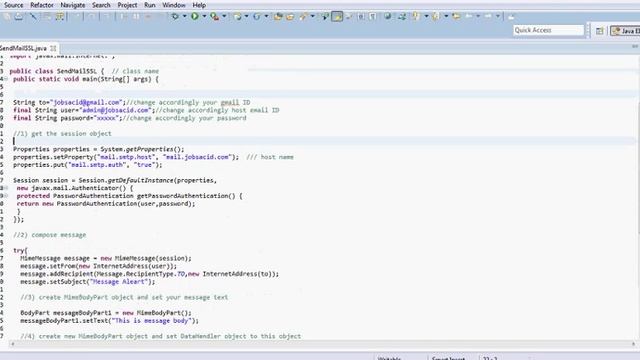
Task: Click the Search flashlight icon
Action: point(303,16)
